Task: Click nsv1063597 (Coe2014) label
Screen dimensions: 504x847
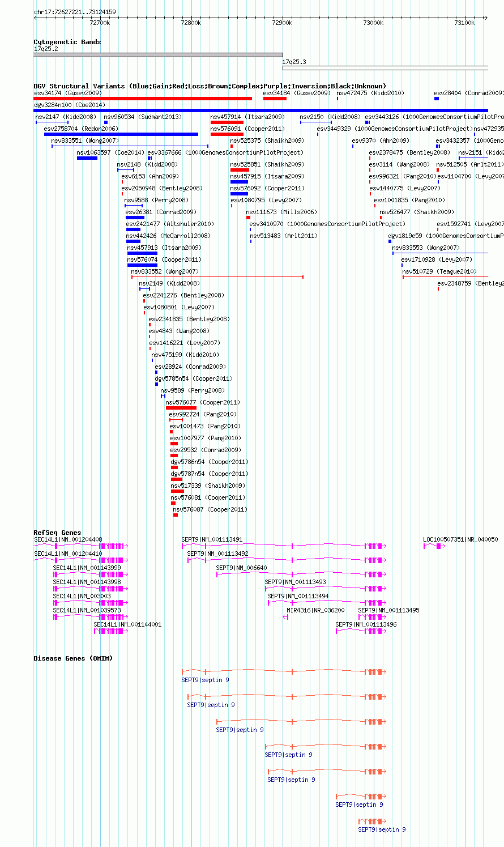Action: point(110,152)
